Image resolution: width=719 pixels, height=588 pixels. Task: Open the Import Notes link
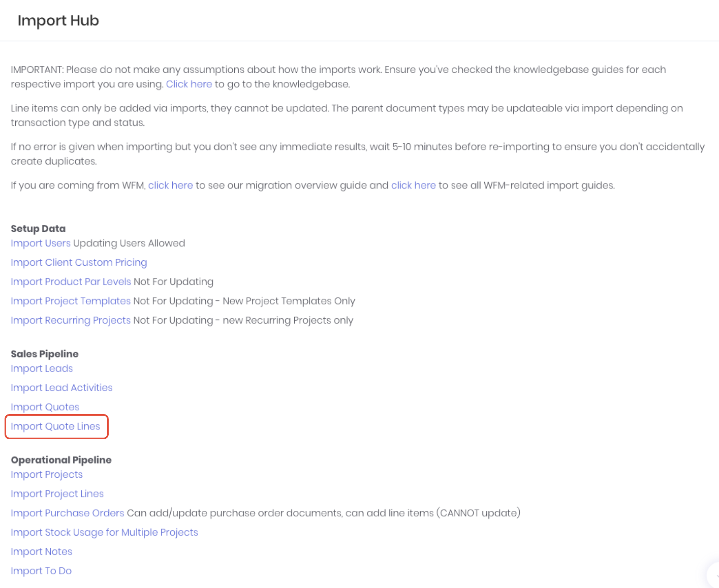click(41, 552)
